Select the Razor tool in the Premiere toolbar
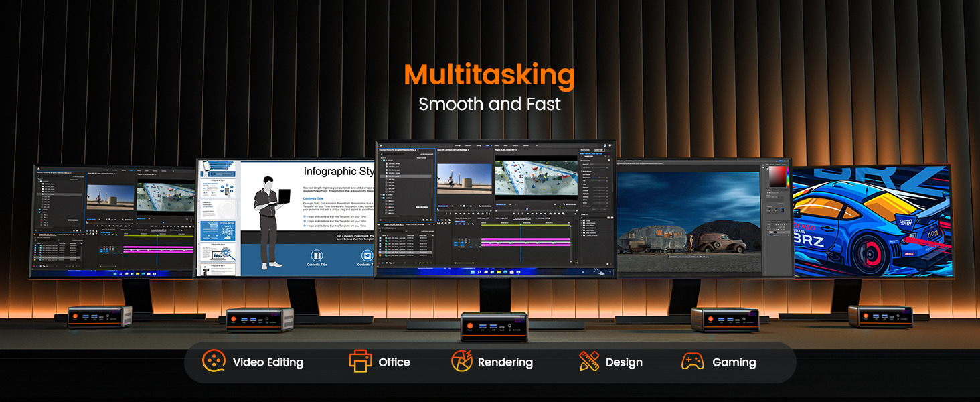This screenshot has height=402, width=980. tap(442, 223)
